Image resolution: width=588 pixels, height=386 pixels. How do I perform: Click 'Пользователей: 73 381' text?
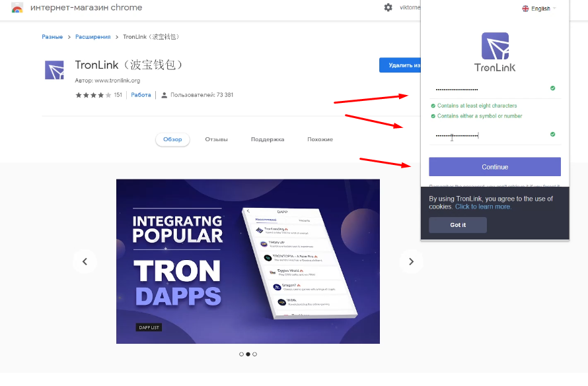click(x=202, y=95)
